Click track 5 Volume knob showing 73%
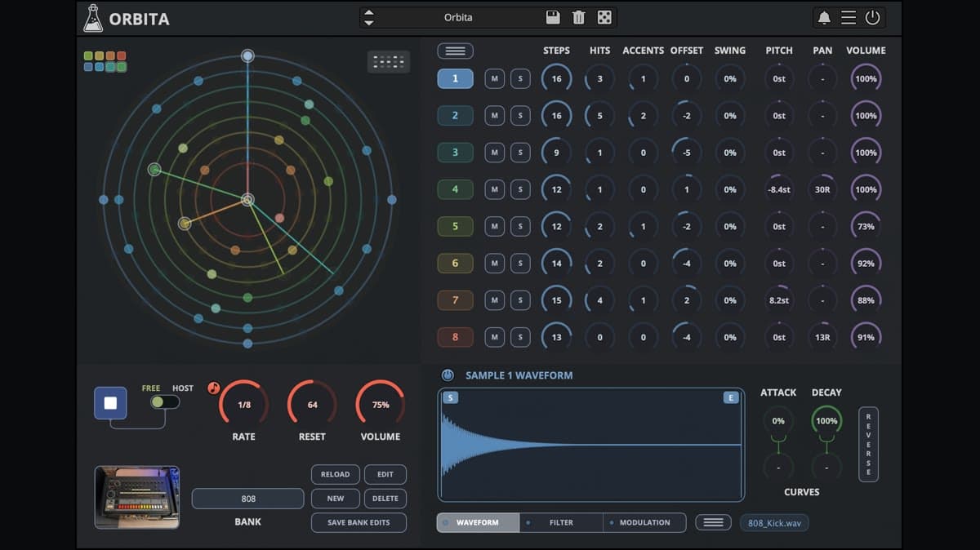Viewport: 980px width, 550px height. click(866, 226)
